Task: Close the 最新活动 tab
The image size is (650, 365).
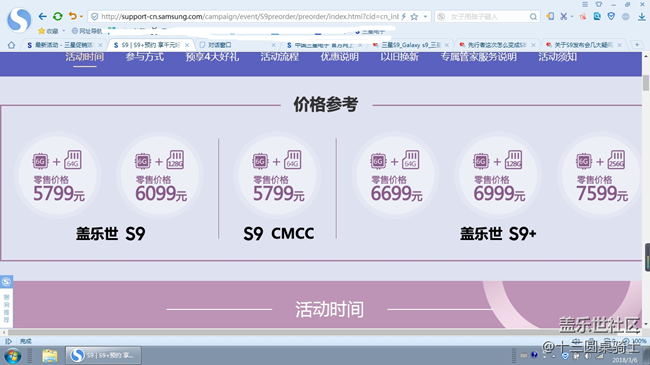Action: click(100, 45)
